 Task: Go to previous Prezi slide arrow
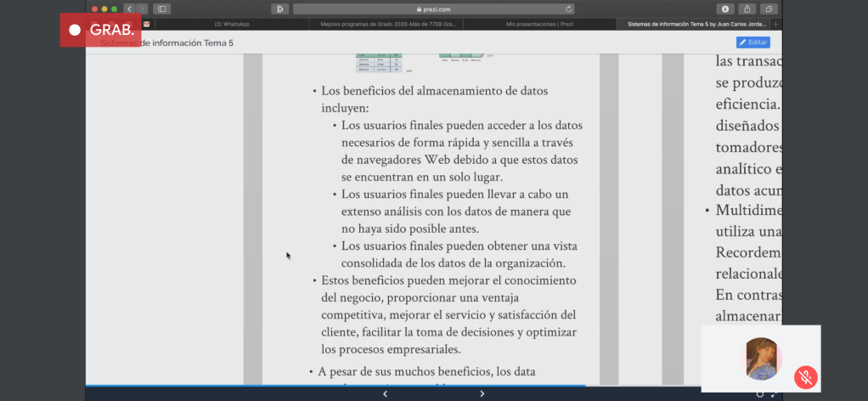click(x=385, y=393)
